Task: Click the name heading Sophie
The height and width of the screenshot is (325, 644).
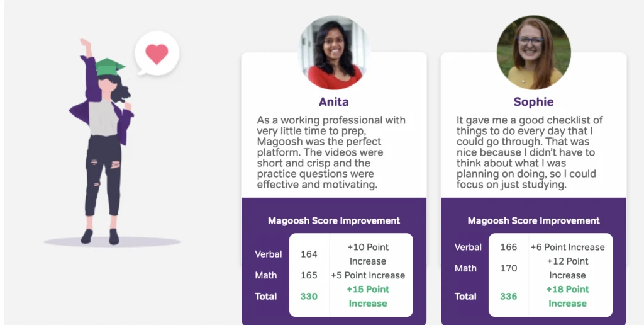Action: pos(533,102)
